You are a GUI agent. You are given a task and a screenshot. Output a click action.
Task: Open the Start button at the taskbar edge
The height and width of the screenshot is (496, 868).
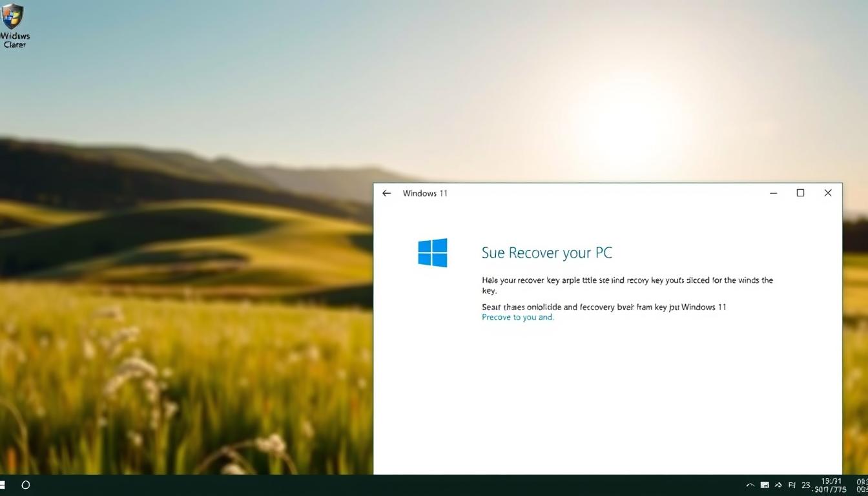coord(3,484)
